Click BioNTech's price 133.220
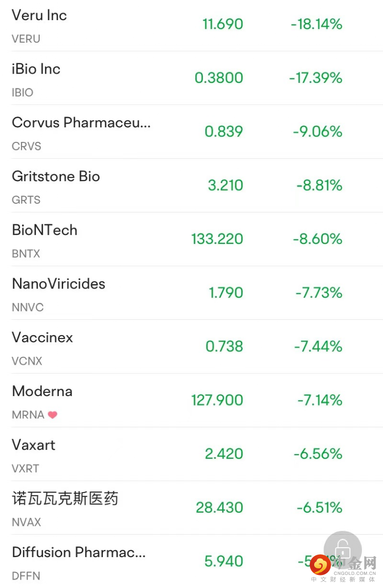The width and height of the screenshot is (383, 588). 217,239
